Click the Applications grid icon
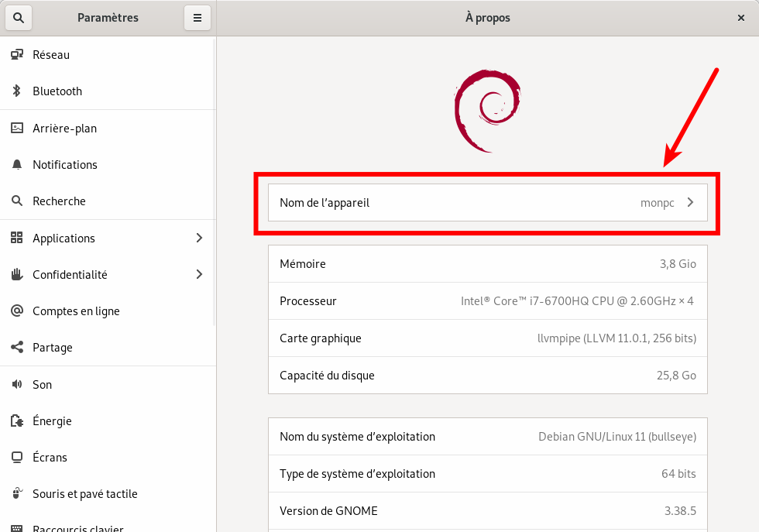Image resolution: width=759 pixels, height=532 pixels. (x=17, y=238)
